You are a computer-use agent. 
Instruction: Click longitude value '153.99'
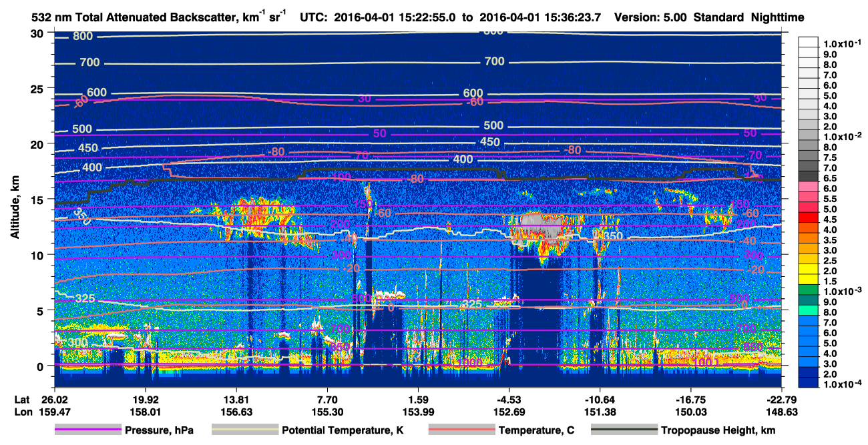click(418, 412)
